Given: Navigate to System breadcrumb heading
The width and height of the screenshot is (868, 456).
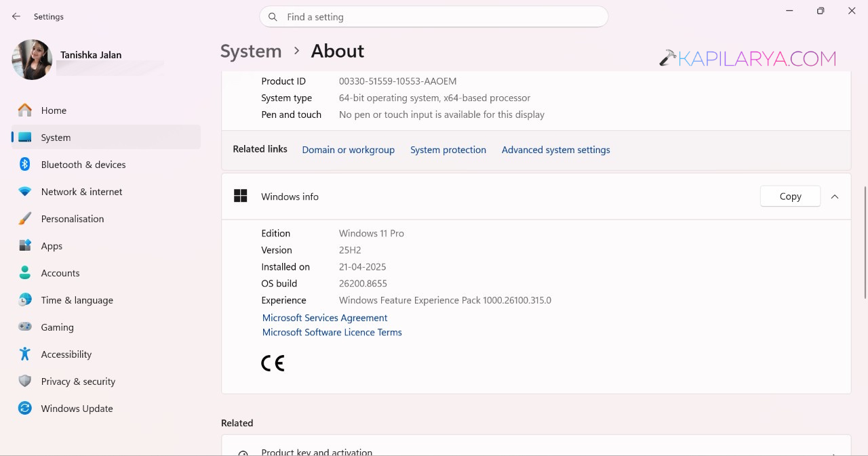Looking at the screenshot, I should (251, 51).
